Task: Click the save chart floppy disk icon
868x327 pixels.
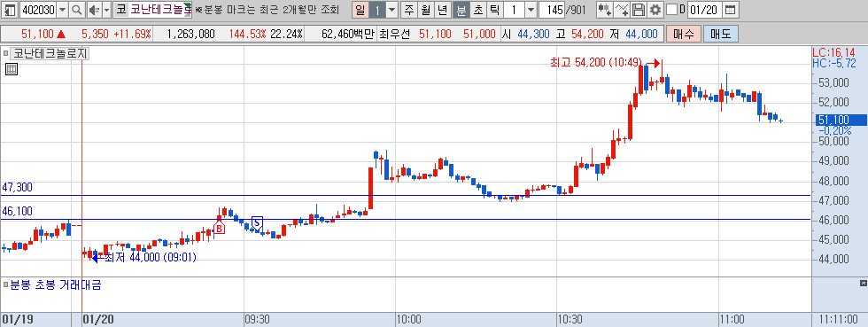Action: point(639,10)
